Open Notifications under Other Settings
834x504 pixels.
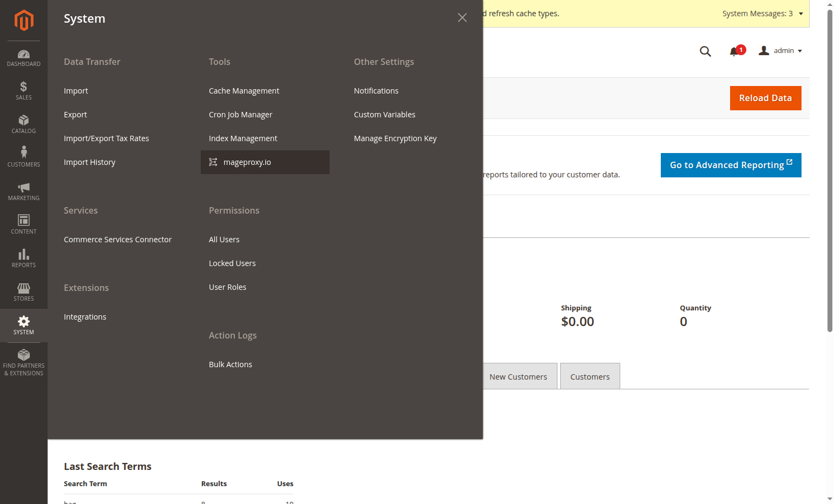tap(376, 91)
